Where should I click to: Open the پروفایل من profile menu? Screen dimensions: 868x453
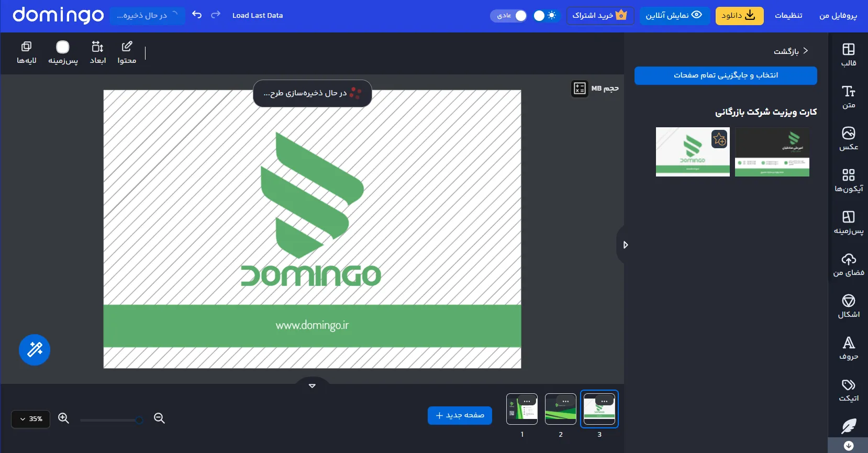[838, 15]
